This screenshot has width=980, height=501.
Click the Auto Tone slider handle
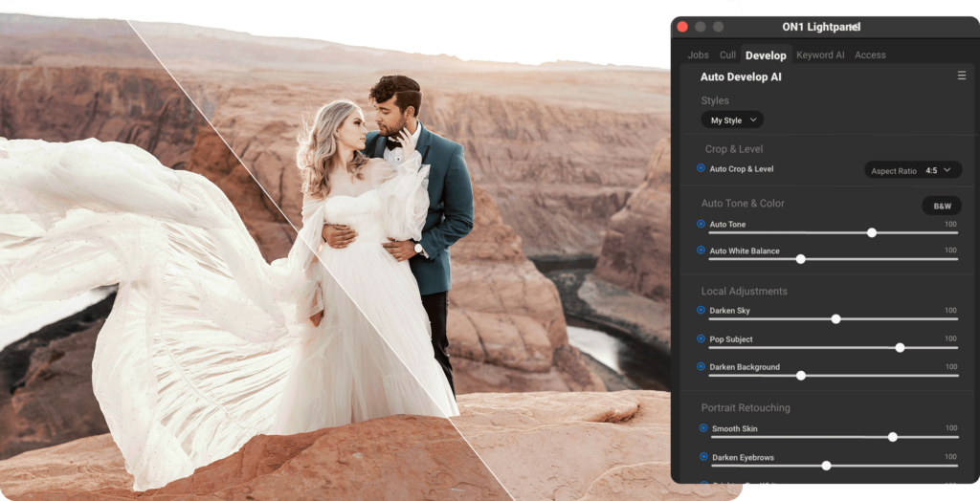point(871,232)
